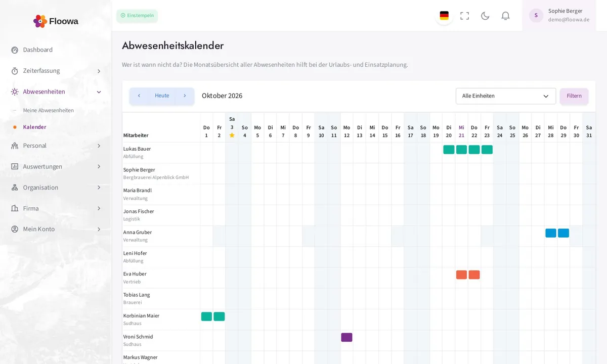Click the Sophie Berger account name
607x364 pixels.
click(565, 11)
